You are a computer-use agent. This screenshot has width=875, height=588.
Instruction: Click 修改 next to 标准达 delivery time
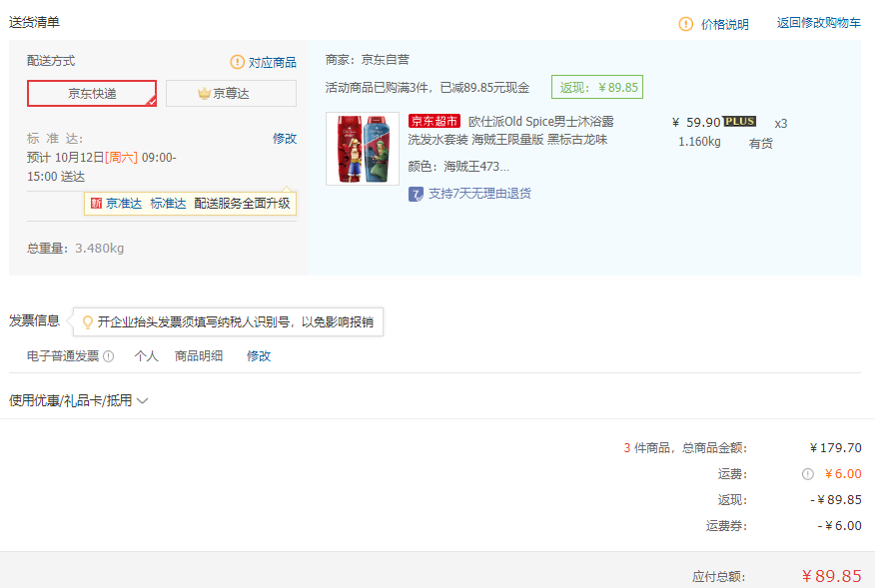pyautogui.click(x=285, y=139)
